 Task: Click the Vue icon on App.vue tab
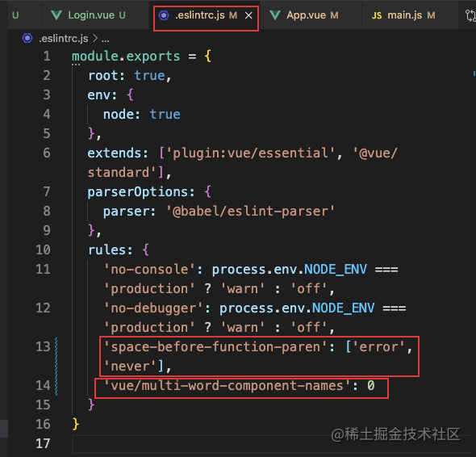(x=275, y=15)
